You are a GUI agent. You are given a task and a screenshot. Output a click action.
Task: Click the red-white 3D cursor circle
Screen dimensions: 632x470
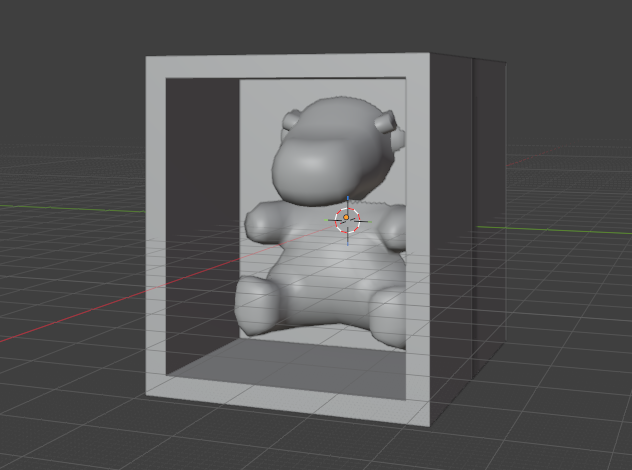click(x=347, y=220)
